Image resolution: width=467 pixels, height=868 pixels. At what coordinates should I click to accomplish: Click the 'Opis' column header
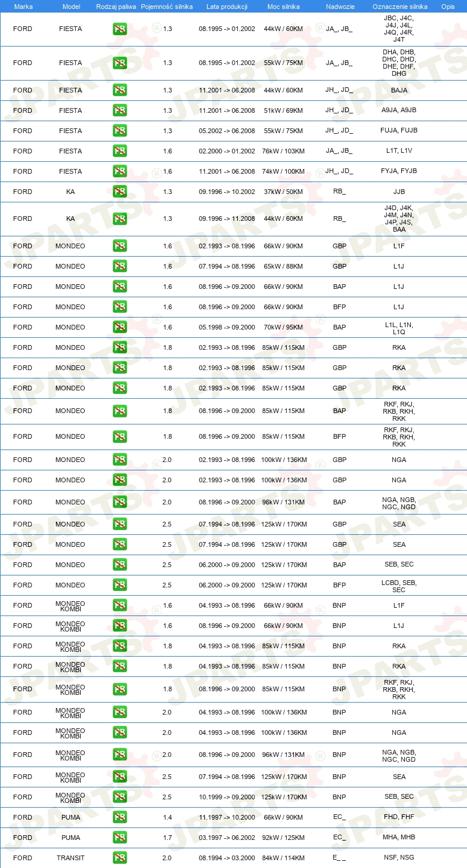point(447,6)
